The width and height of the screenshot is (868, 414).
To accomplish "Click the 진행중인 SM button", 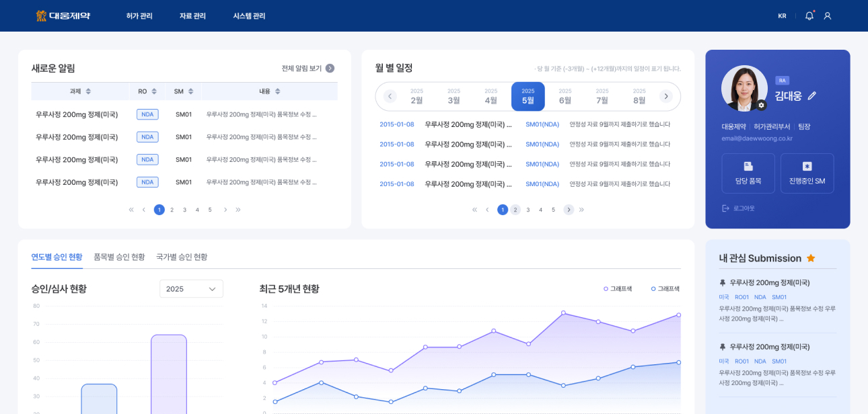I will [x=807, y=173].
